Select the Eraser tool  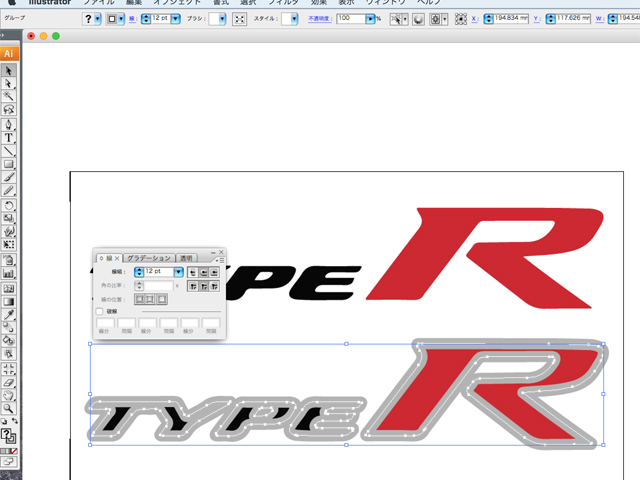(x=9, y=382)
